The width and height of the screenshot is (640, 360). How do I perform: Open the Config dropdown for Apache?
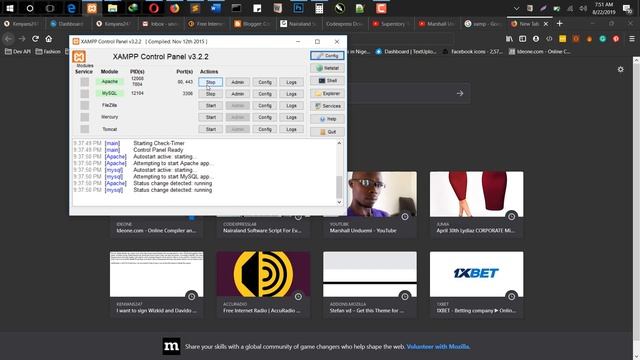(264, 82)
